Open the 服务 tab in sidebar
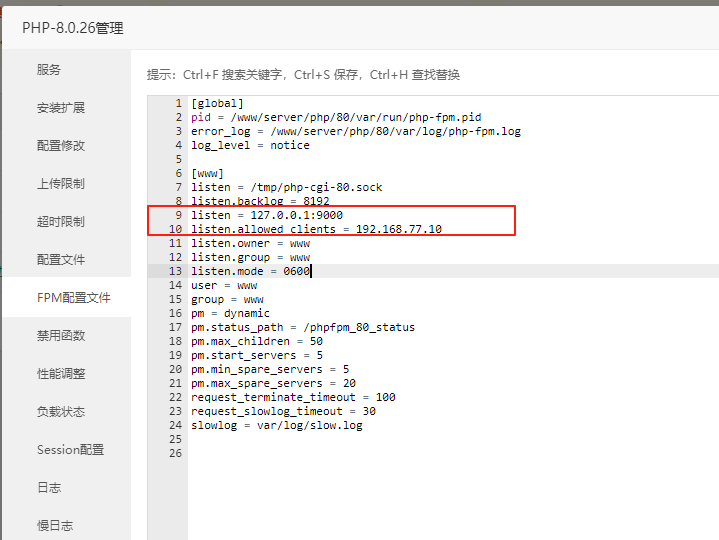This screenshot has height=540, width=719. point(49,69)
